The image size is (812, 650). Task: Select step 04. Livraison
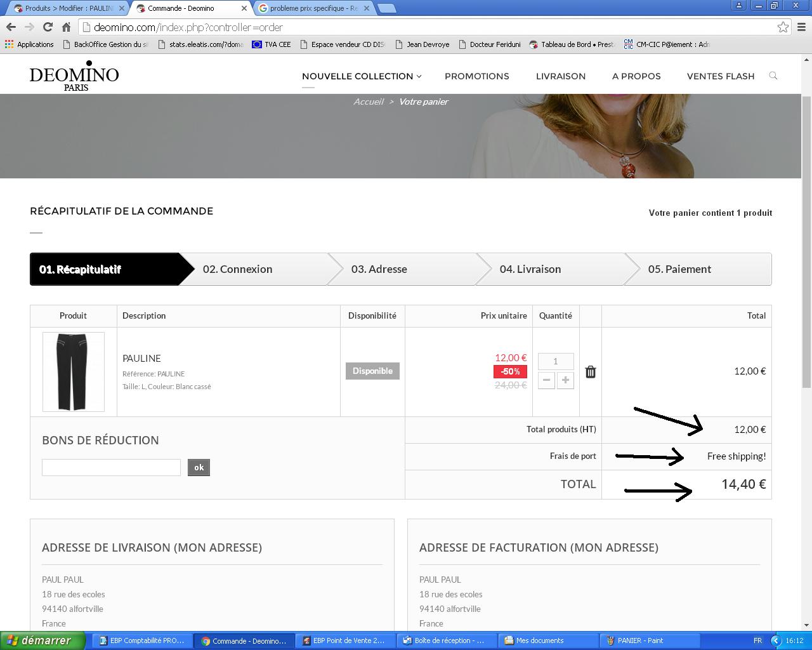coord(558,269)
